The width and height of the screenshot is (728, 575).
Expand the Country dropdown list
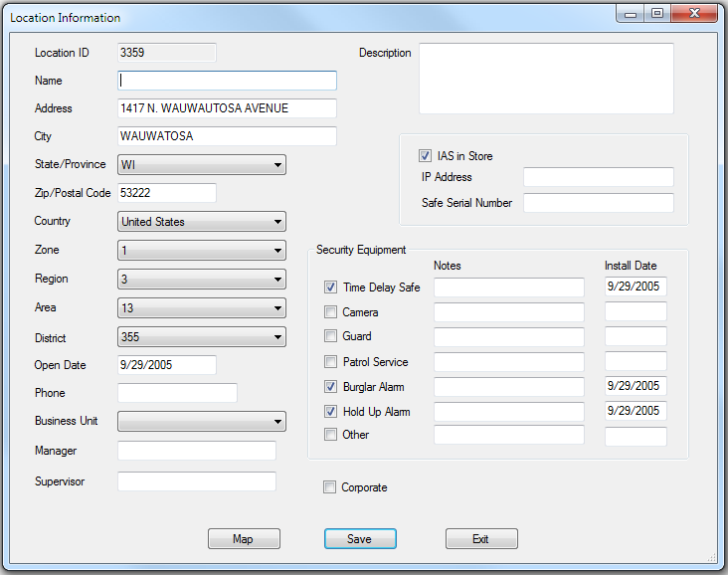coord(202,222)
